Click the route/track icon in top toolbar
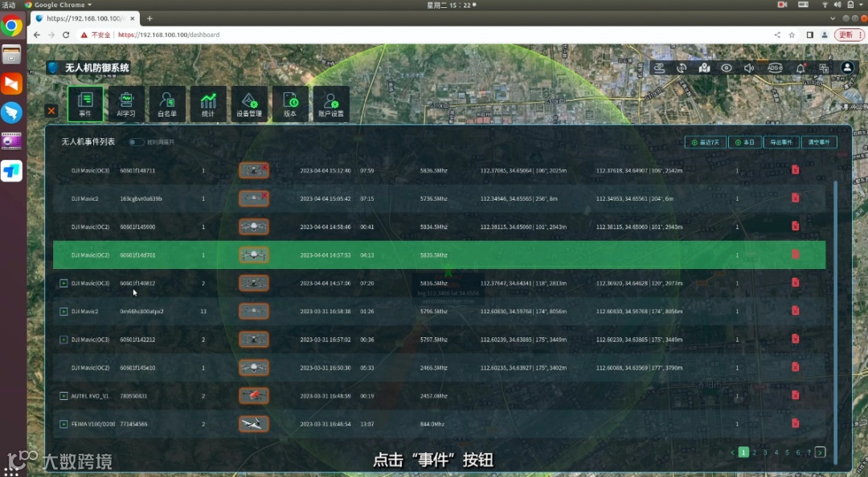Image resolution: width=868 pixels, height=477 pixels. 659,68
